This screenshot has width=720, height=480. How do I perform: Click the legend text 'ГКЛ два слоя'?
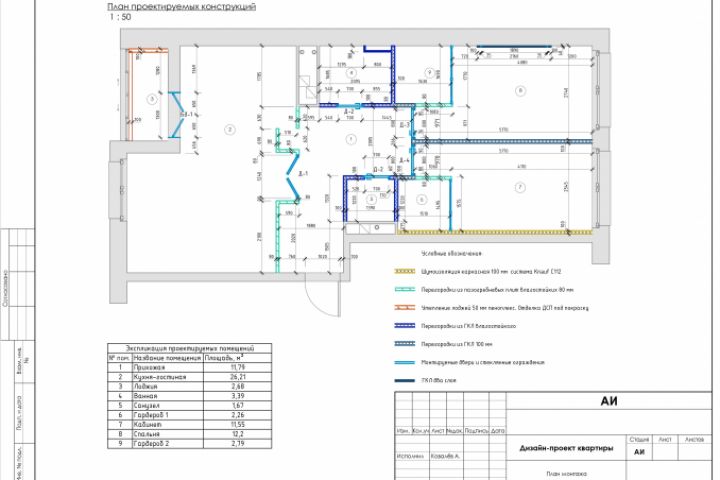pyautogui.click(x=439, y=380)
